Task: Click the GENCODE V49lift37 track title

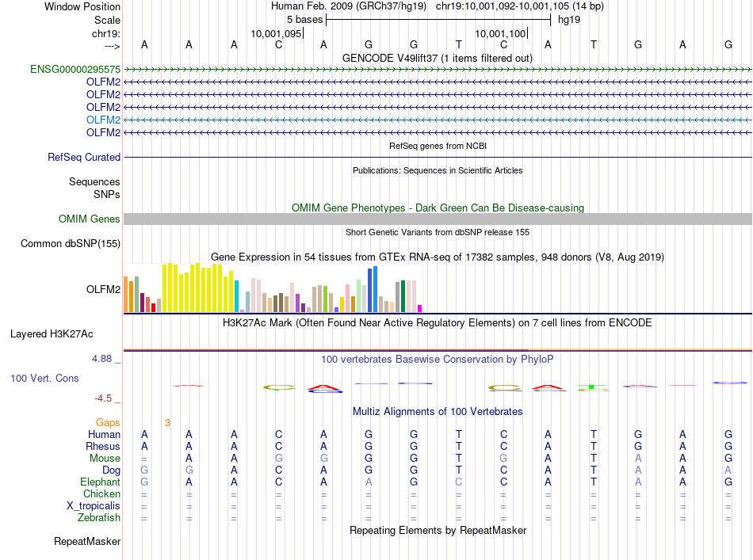Action: [437, 58]
